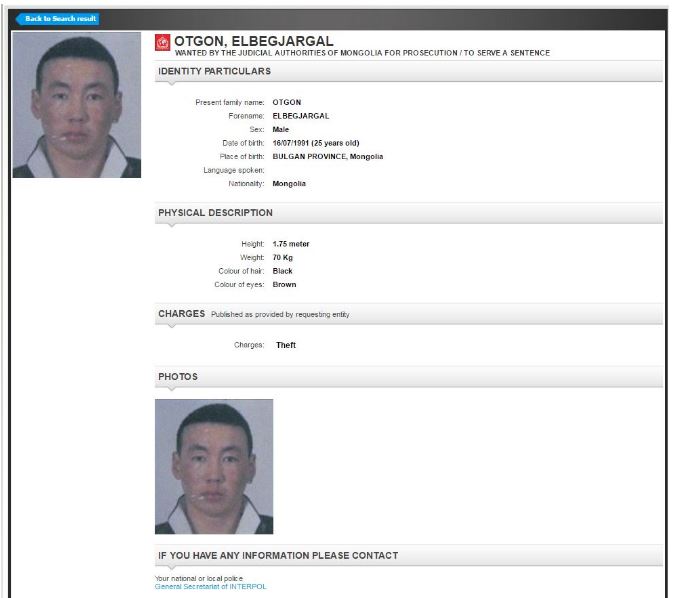Click the Forename value ELBEGJARGAL
This screenshot has width=676, height=598.
click(x=300, y=116)
